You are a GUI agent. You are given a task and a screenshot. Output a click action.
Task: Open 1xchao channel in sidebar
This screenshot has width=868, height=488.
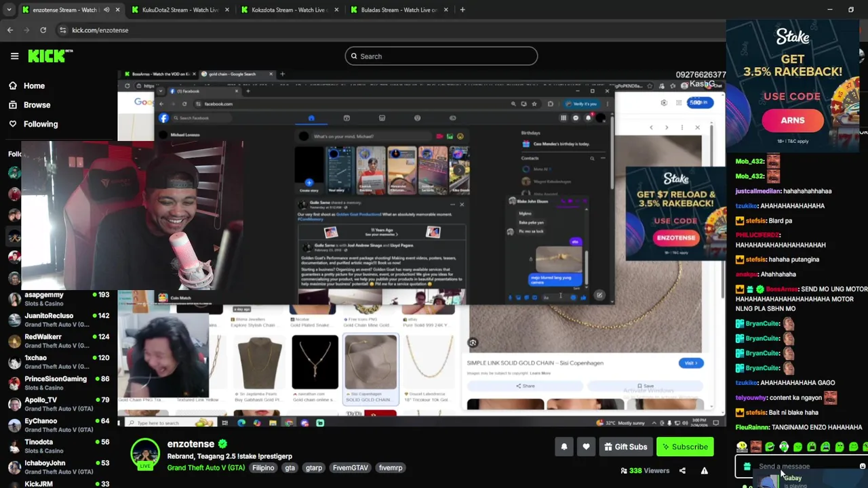(58, 362)
